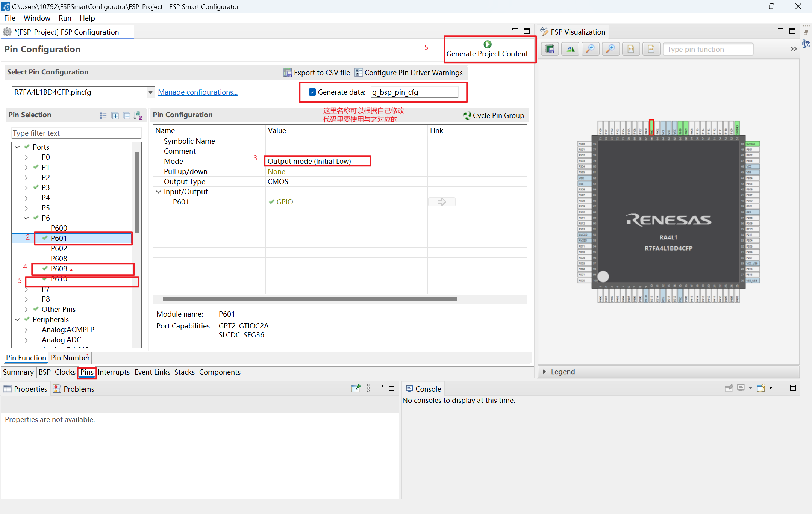
Task: Open the Stacks tab
Action: [x=184, y=372]
